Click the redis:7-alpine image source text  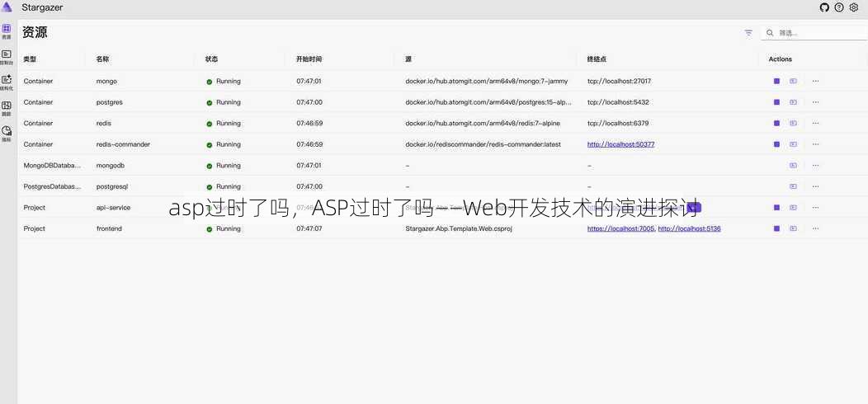484,123
